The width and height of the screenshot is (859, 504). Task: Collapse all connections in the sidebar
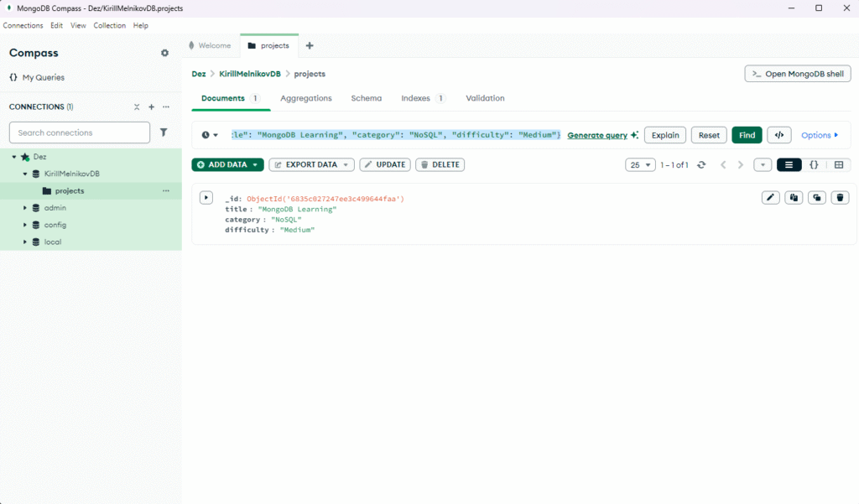pyautogui.click(x=137, y=107)
